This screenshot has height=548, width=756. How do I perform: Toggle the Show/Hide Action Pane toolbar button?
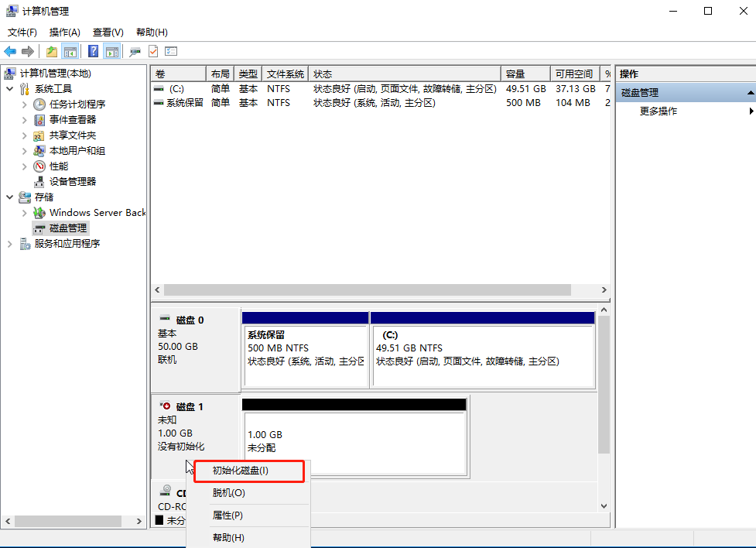[112, 51]
